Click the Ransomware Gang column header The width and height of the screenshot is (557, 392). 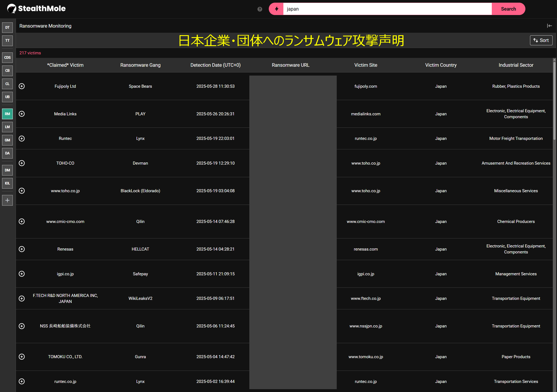tap(140, 65)
